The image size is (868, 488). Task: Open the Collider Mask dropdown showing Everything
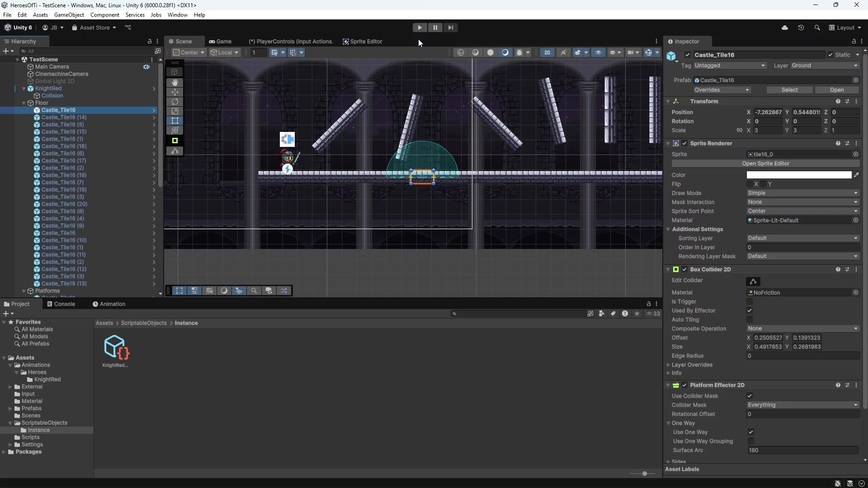[x=802, y=405]
